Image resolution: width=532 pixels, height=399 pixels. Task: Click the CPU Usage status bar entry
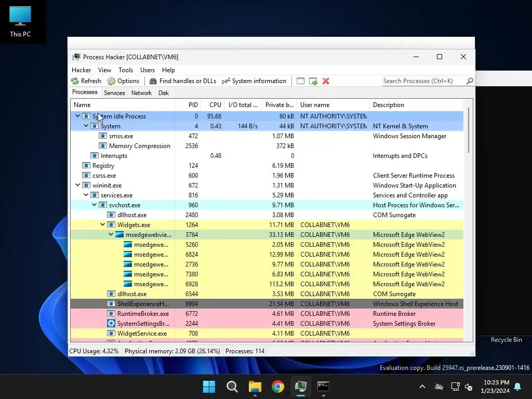[94, 351]
